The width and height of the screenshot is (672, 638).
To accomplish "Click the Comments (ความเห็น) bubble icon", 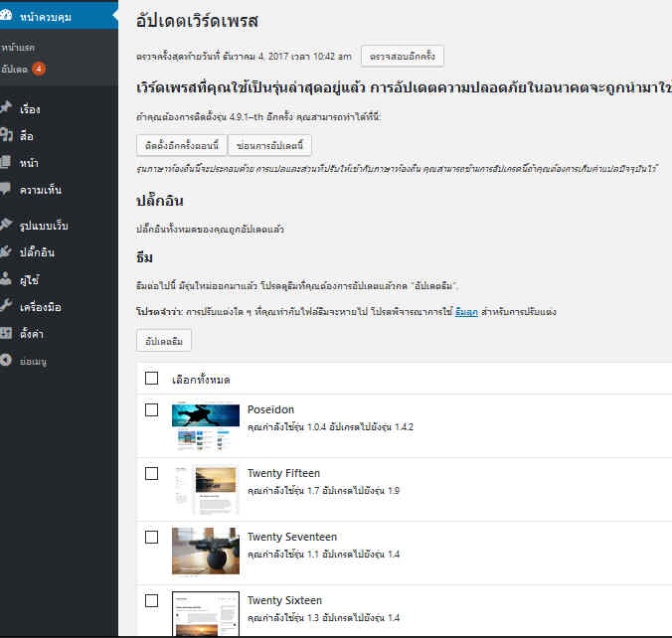I will [7, 189].
